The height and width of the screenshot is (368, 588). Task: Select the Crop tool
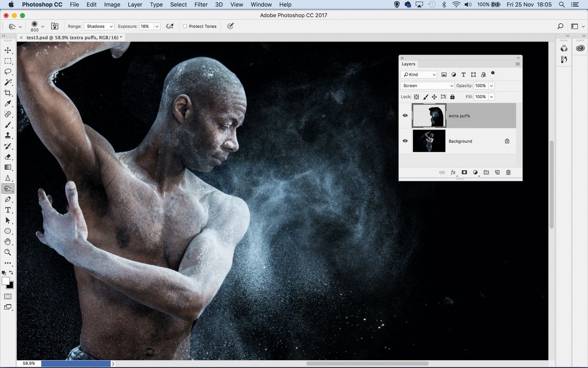point(7,92)
